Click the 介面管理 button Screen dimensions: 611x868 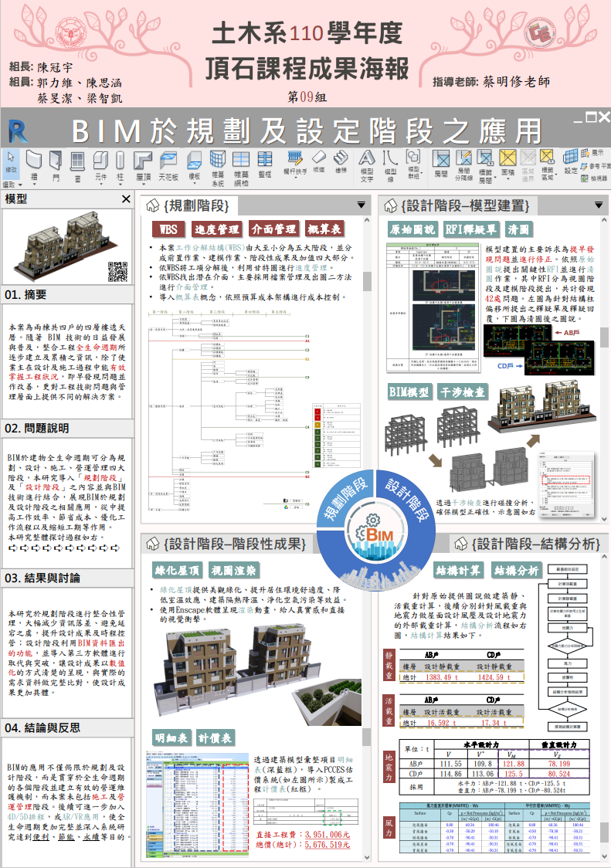point(273,229)
